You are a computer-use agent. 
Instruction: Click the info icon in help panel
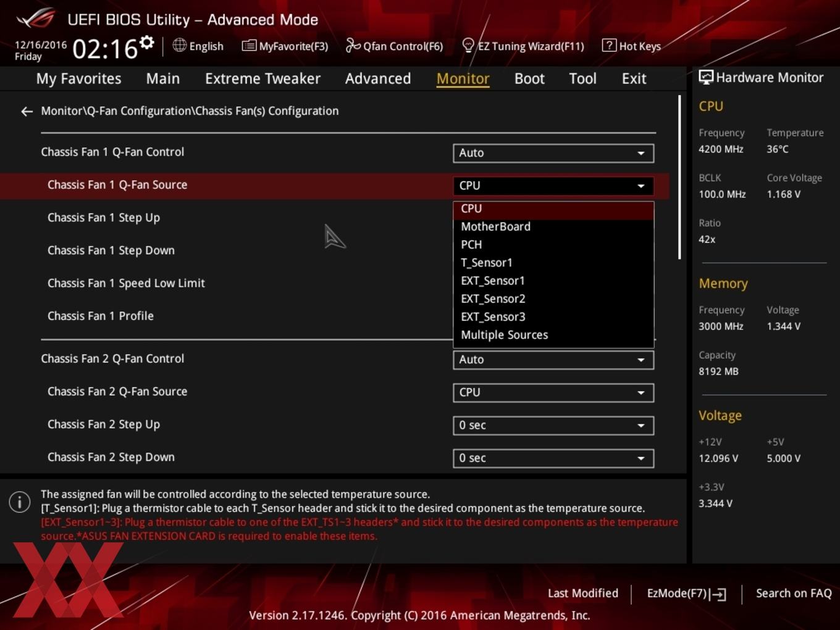[20, 502]
